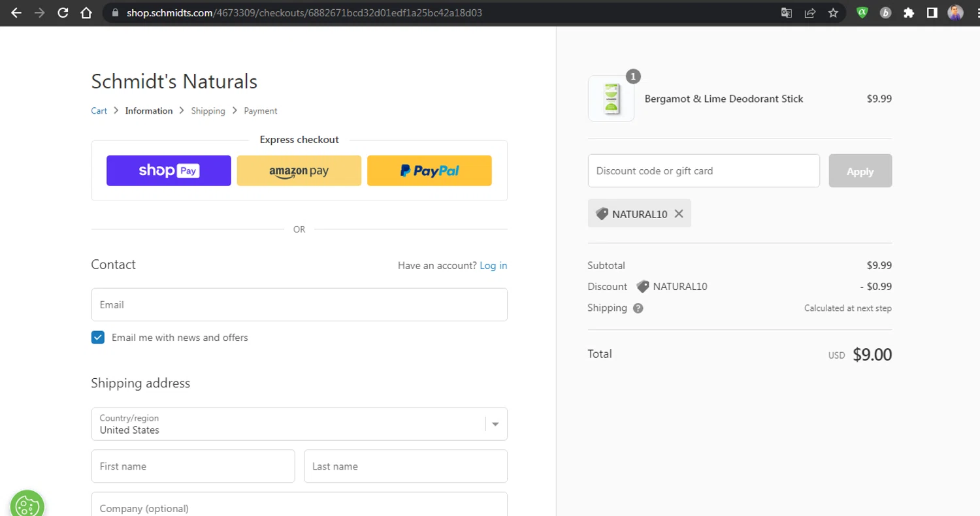Click the lock icon in the address bar
980x516 pixels.
116,12
